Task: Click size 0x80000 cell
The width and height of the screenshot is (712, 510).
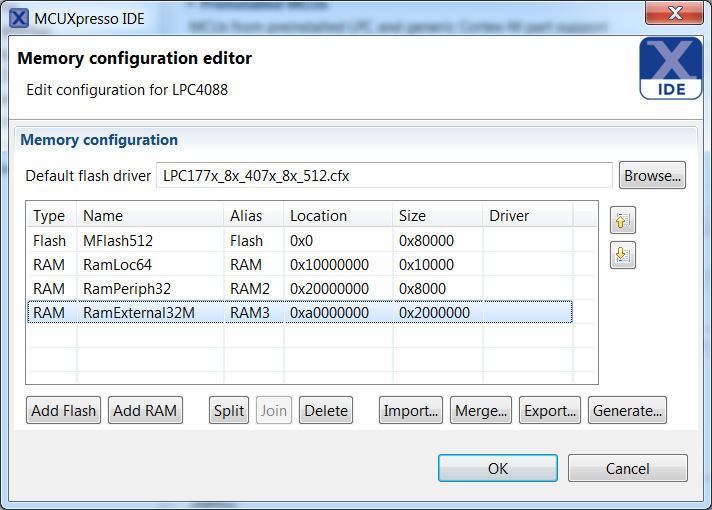Action: click(438, 241)
